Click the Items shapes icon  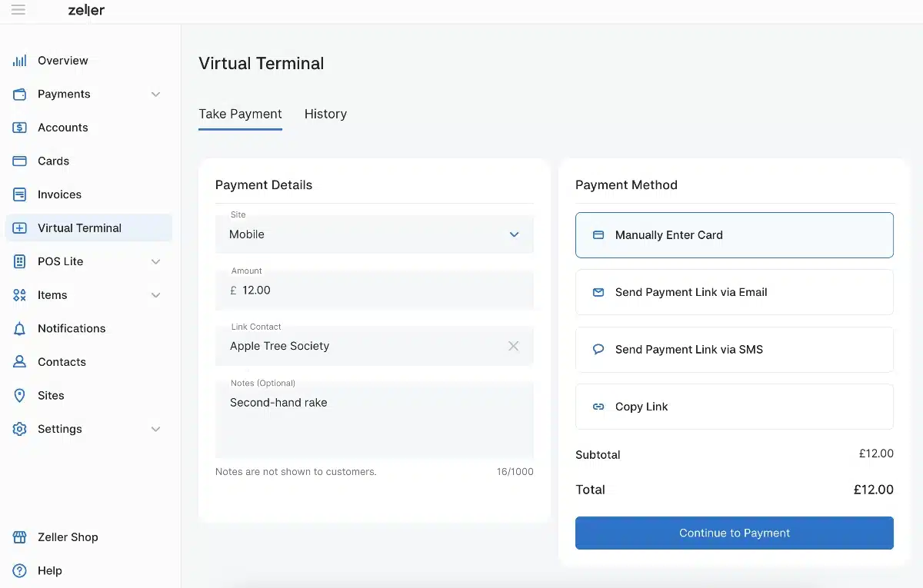[x=20, y=295]
